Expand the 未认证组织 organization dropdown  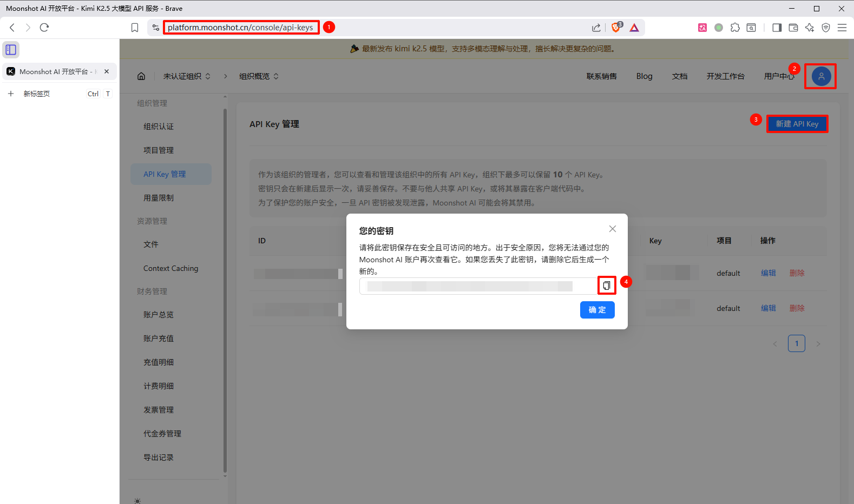(187, 76)
